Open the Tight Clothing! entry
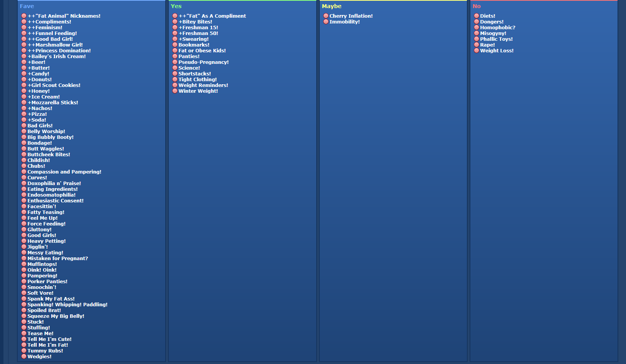Screen dimensions: 626x364 [x=198, y=79]
